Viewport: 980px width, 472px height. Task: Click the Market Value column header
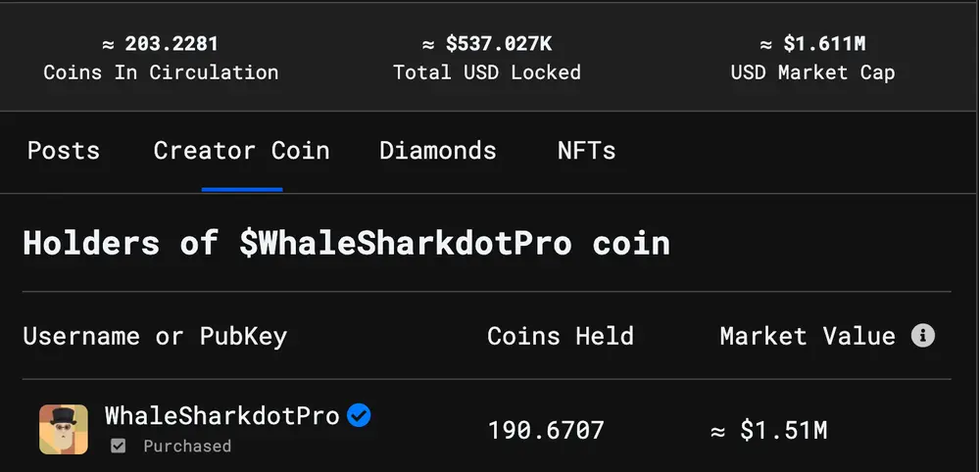pos(808,336)
